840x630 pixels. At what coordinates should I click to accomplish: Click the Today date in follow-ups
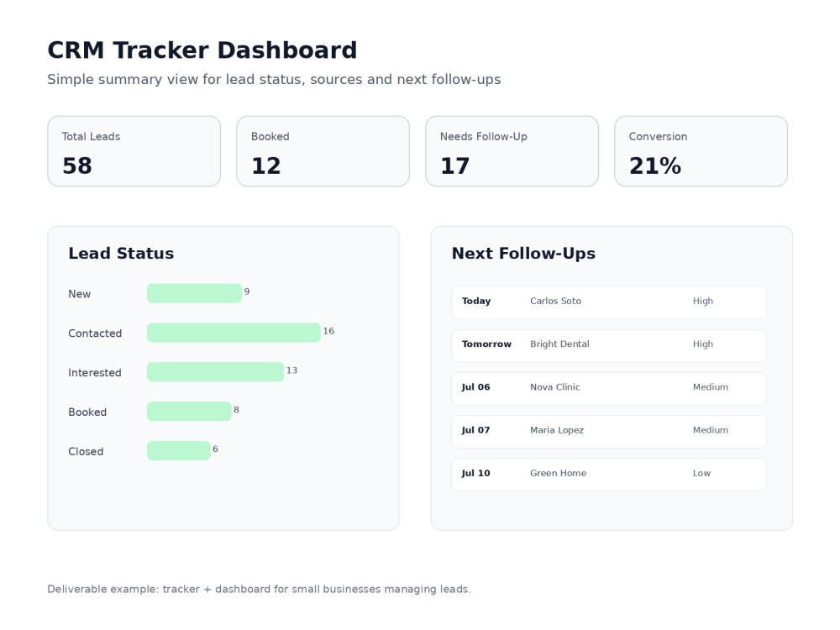click(x=476, y=301)
